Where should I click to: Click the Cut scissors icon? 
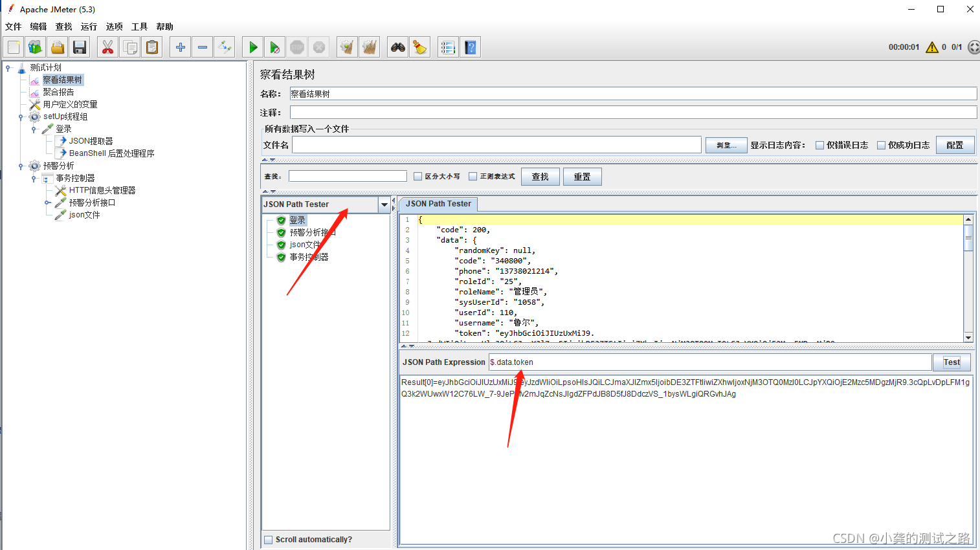pyautogui.click(x=107, y=47)
